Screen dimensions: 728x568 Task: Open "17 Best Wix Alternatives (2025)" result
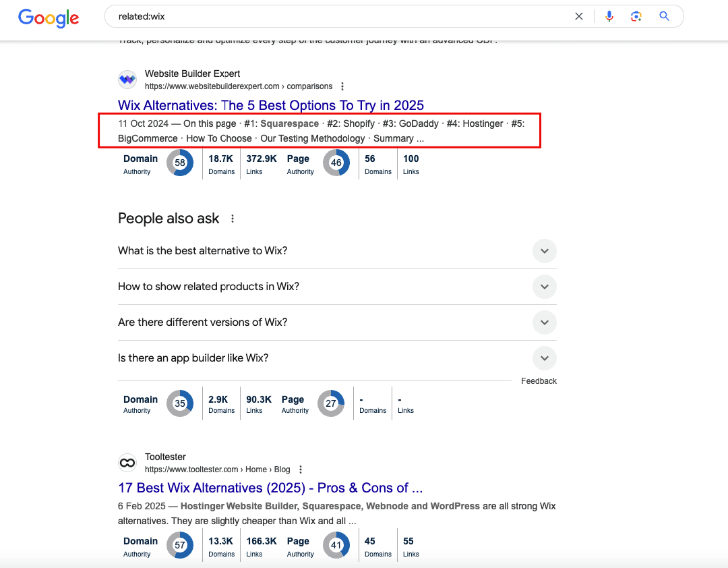pyautogui.click(x=270, y=488)
